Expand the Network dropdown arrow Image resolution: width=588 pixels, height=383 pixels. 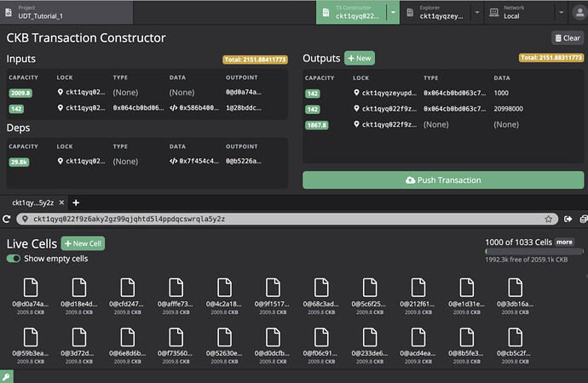click(561, 13)
